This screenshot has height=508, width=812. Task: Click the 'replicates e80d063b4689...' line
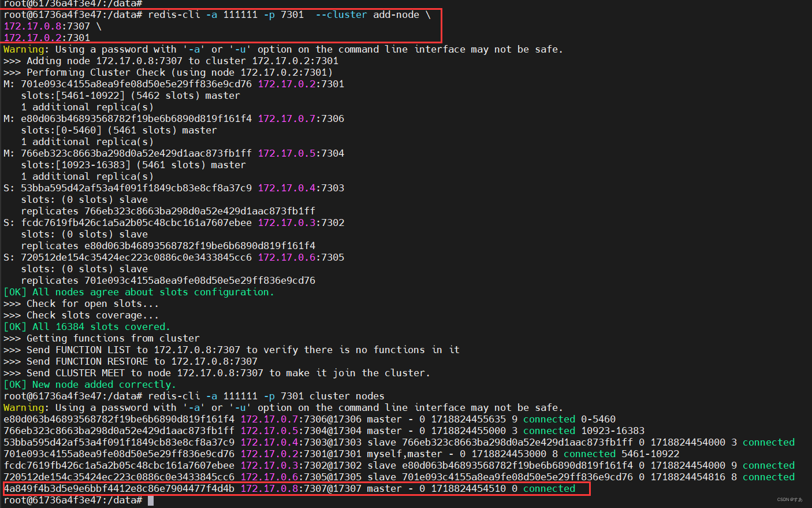[x=168, y=246]
